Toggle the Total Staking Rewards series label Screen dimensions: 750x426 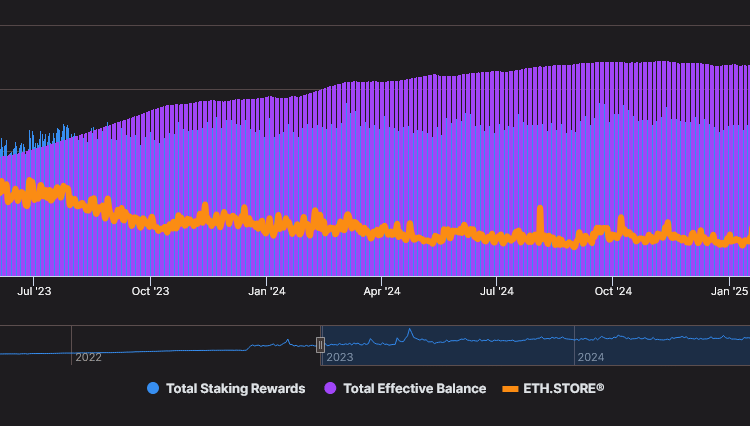[x=235, y=388]
